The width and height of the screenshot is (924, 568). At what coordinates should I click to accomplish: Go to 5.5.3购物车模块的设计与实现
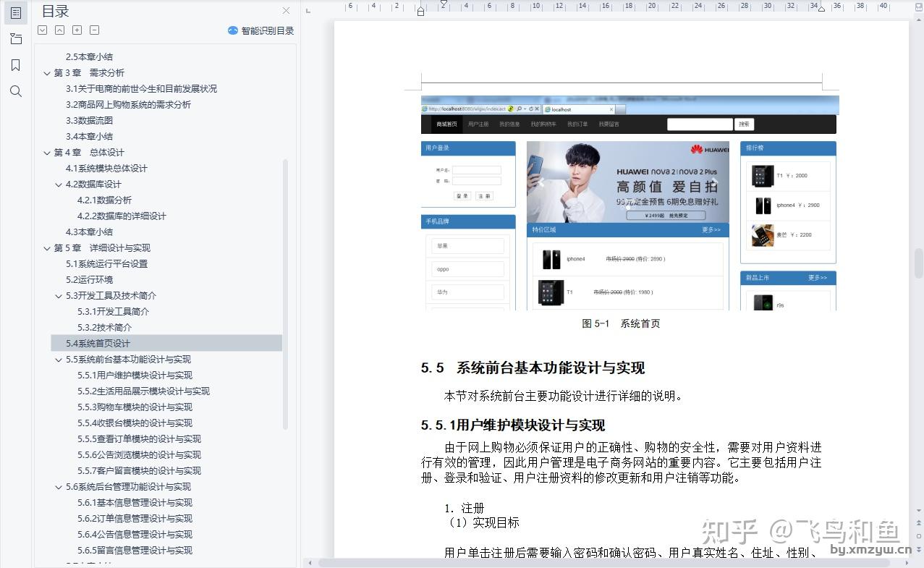coord(135,407)
